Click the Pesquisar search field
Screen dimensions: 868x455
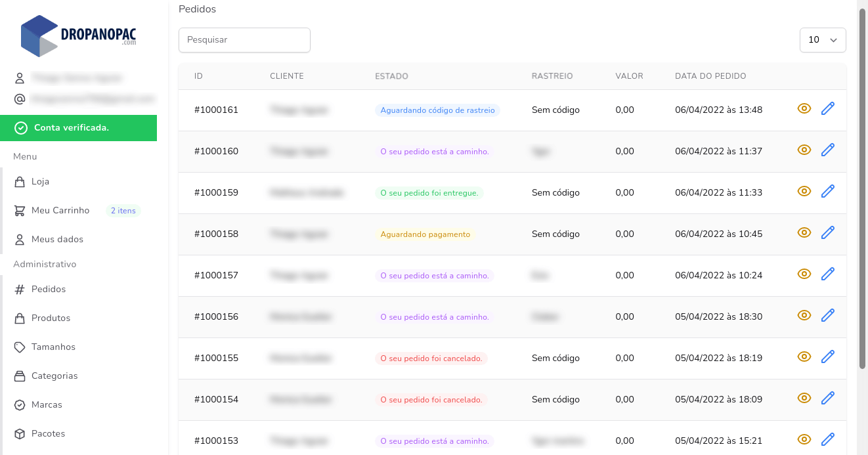pyautogui.click(x=244, y=39)
